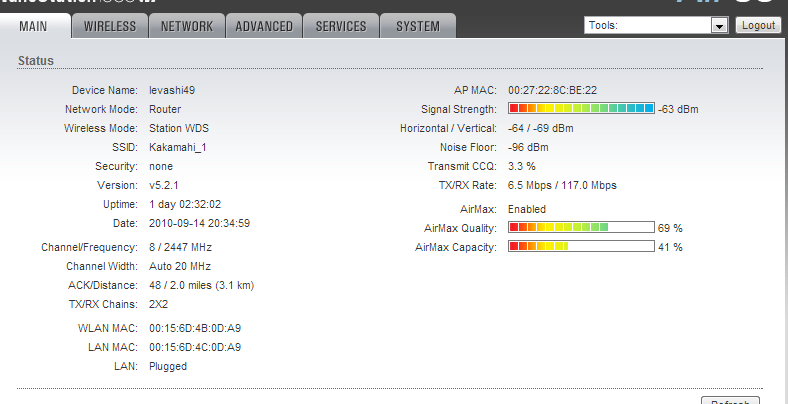This screenshot has height=404, width=788.
Task: Open the NETWORK tab
Action: pyautogui.click(x=187, y=26)
